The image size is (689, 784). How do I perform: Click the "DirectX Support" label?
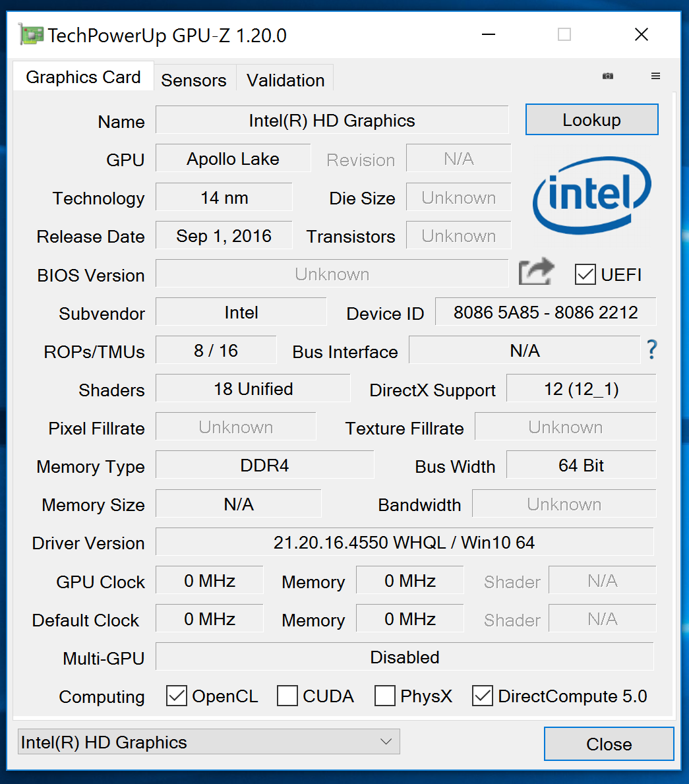tap(433, 390)
